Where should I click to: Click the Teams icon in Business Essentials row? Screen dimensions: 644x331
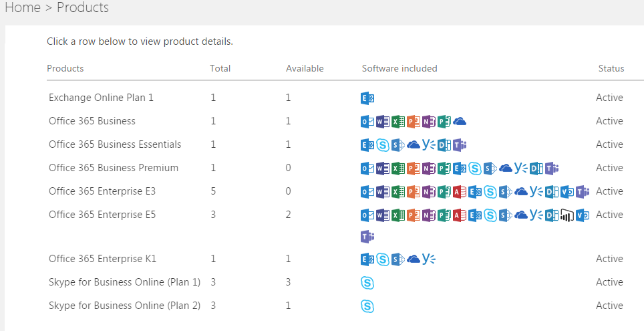click(460, 145)
